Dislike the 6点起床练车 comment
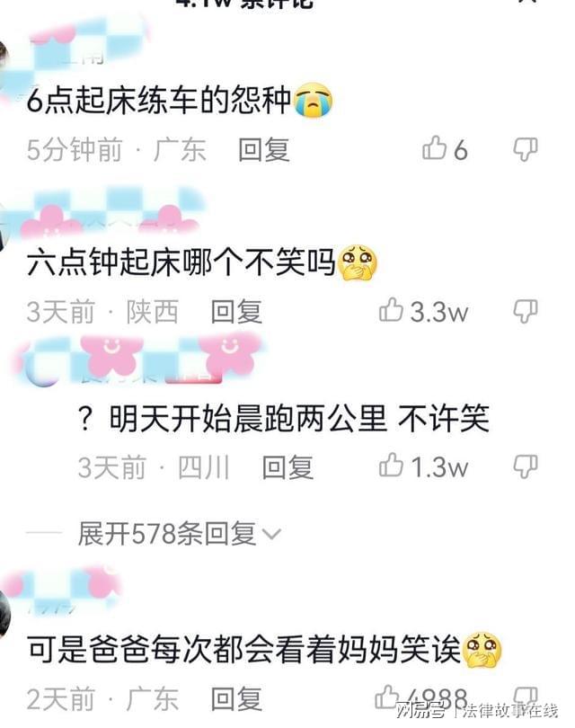Viewport: 575px width, 728px height. pyautogui.click(x=526, y=149)
